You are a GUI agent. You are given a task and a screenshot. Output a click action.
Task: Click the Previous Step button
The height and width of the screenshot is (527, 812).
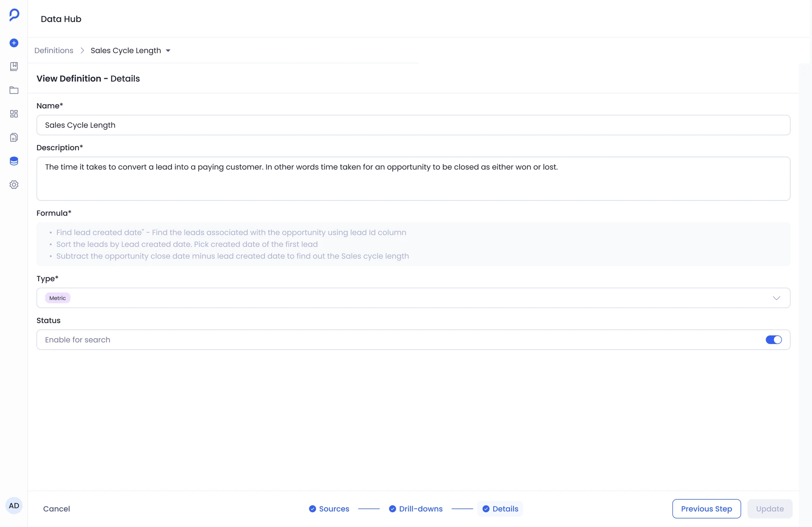707,509
